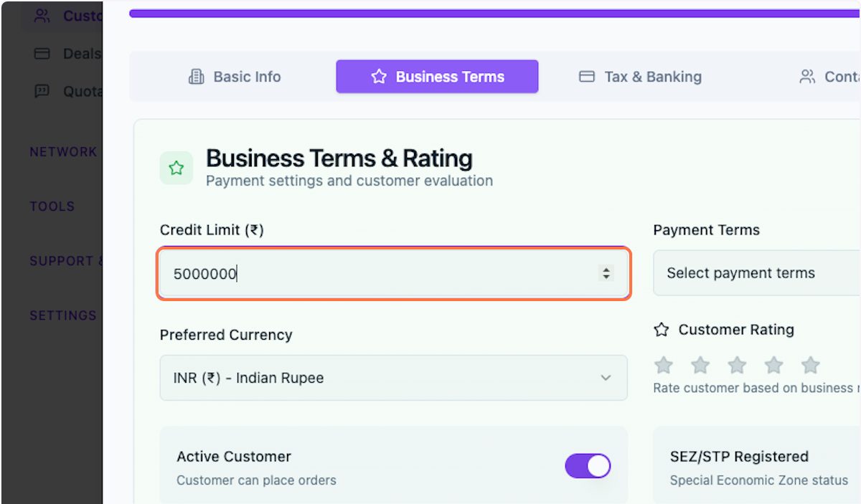Give the customer a five-star rating

[x=810, y=365]
